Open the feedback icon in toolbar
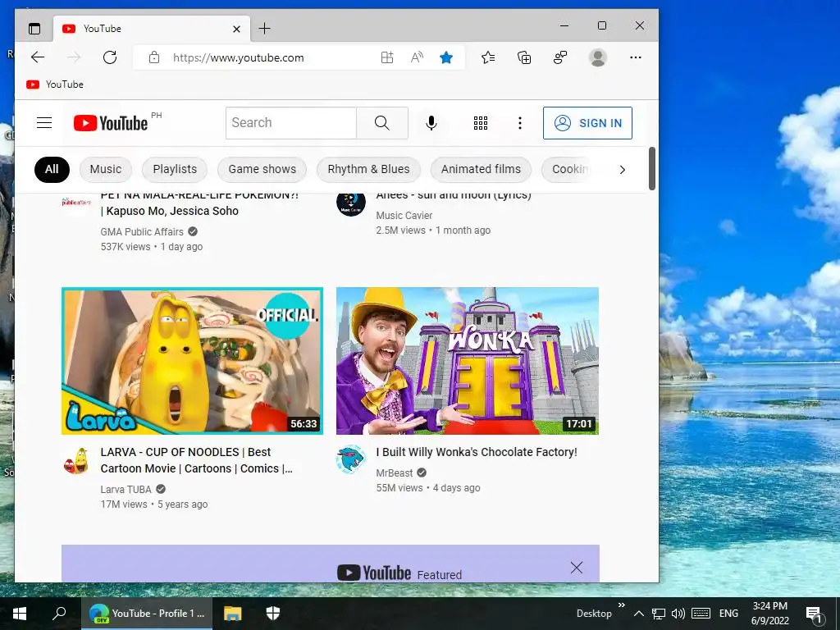Viewport: 840px width, 630px height. coord(560,57)
